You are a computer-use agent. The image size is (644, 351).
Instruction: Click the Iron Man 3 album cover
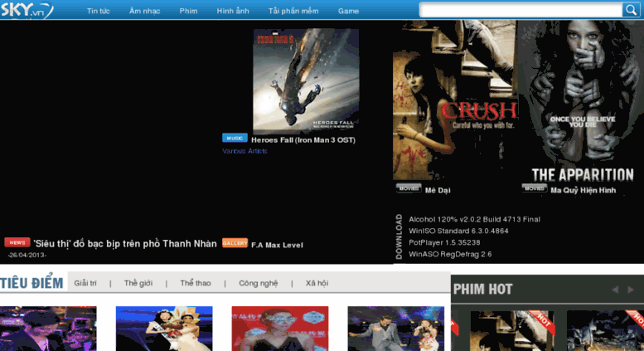click(x=306, y=81)
